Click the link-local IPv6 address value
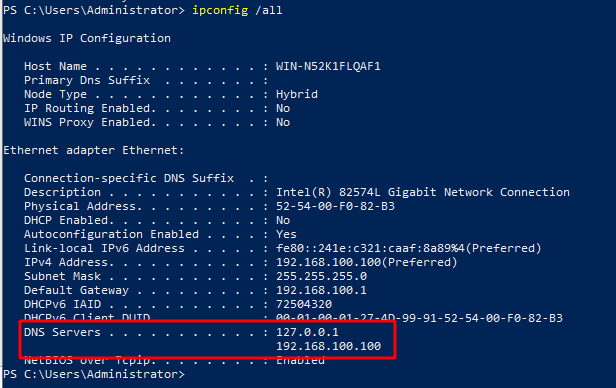Image resolution: width=616 pixels, height=388 pixels. pos(409,248)
